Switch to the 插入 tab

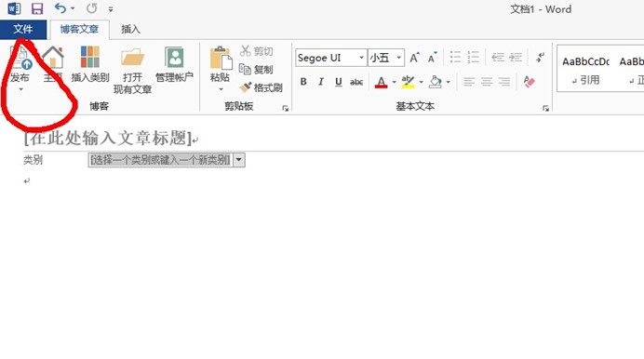130,29
